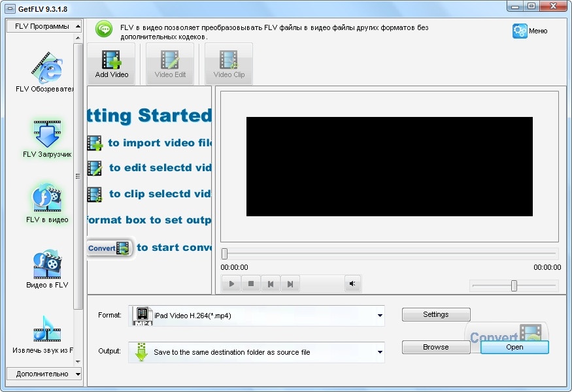Image resolution: width=572 pixels, height=392 pixels.
Task: Click the import video icon in Getting Started
Action: pyautogui.click(x=95, y=143)
